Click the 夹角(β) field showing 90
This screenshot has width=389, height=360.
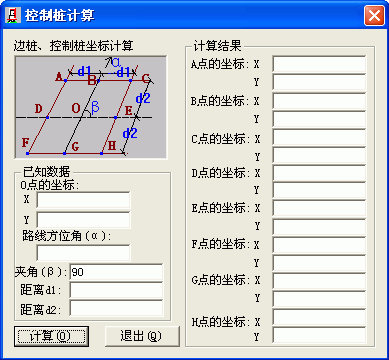(x=116, y=272)
